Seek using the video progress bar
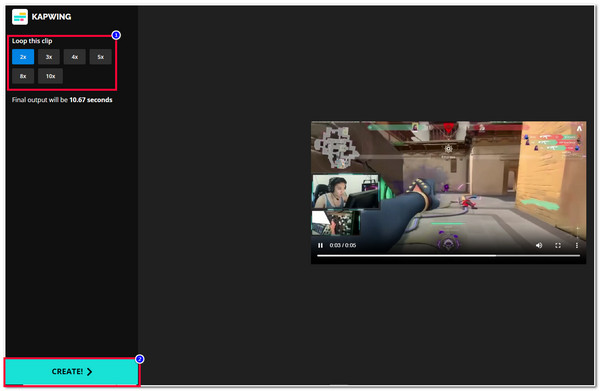The height and width of the screenshot is (391, 600). pos(448,256)
